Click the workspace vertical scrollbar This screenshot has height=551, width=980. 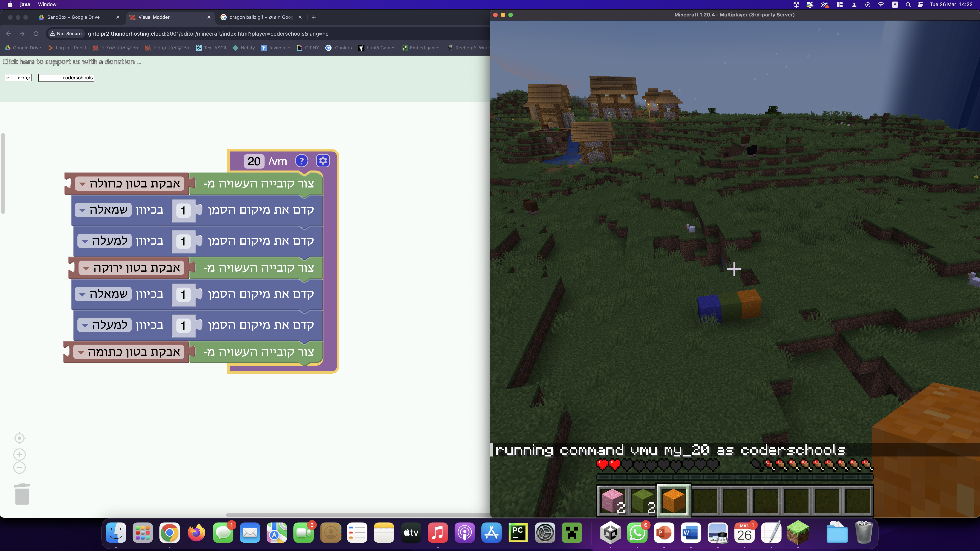[x=3, y=173]
